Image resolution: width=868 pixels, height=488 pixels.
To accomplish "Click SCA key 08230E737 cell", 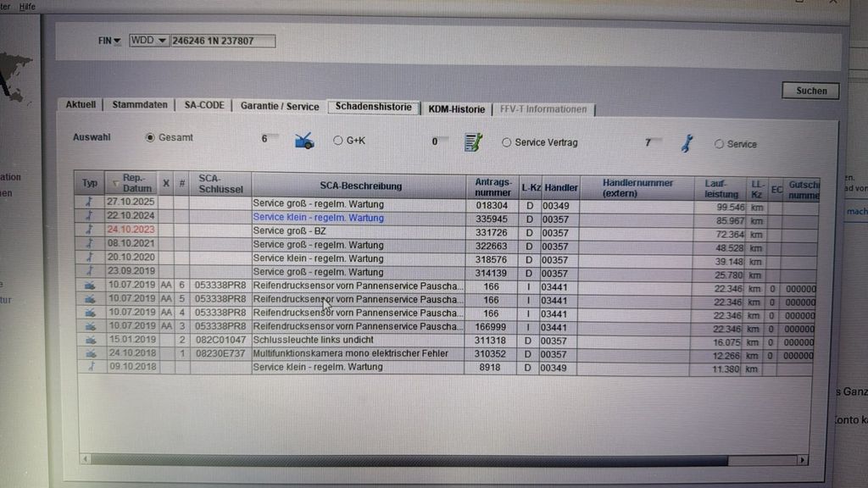I will pos(220,353).
